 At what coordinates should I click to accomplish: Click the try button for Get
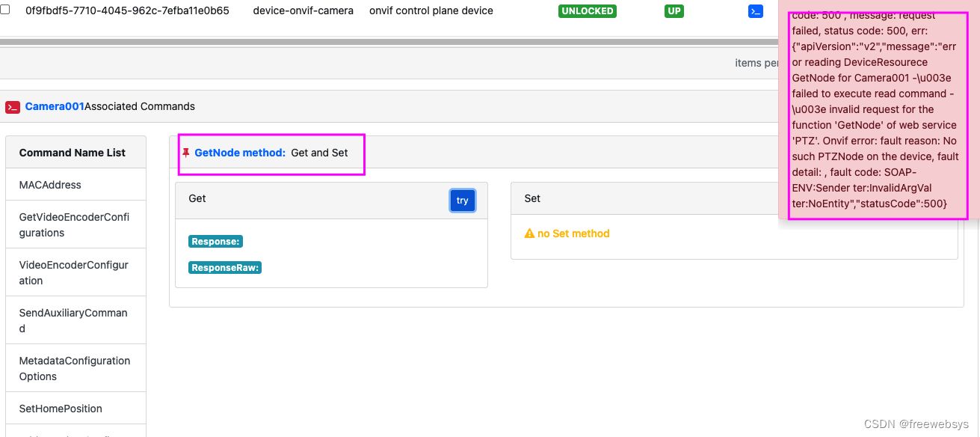coord(463,201)
